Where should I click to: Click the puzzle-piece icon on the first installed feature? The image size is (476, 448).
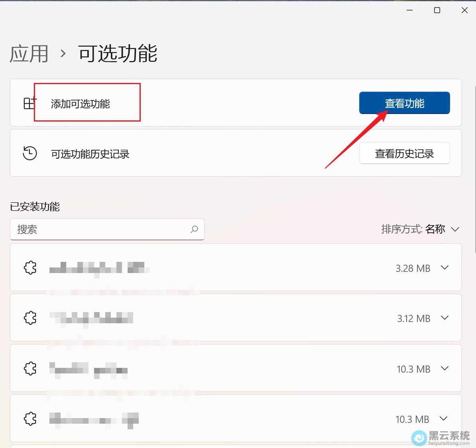pos(30,267)
